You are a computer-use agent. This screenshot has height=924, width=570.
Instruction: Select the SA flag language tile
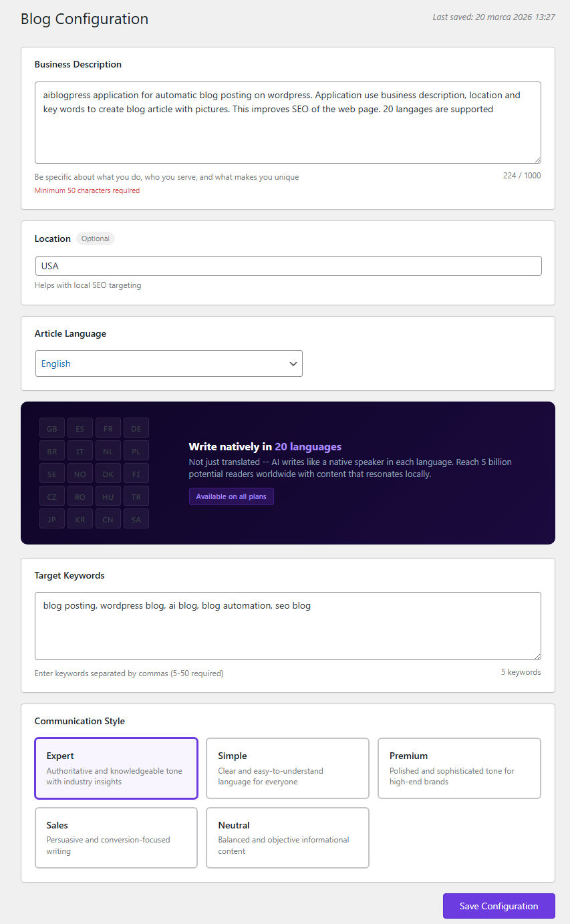point(136,518)
